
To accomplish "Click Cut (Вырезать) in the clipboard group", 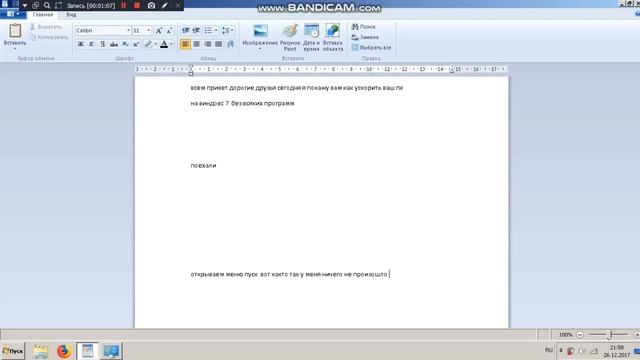I will point(46,27).
